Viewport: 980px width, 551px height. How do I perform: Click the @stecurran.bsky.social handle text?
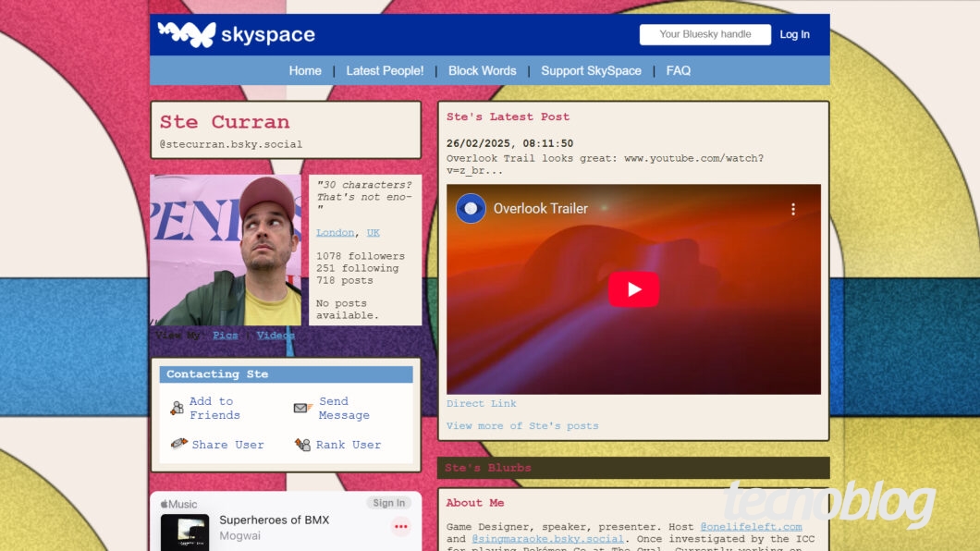tap(230, 144)
